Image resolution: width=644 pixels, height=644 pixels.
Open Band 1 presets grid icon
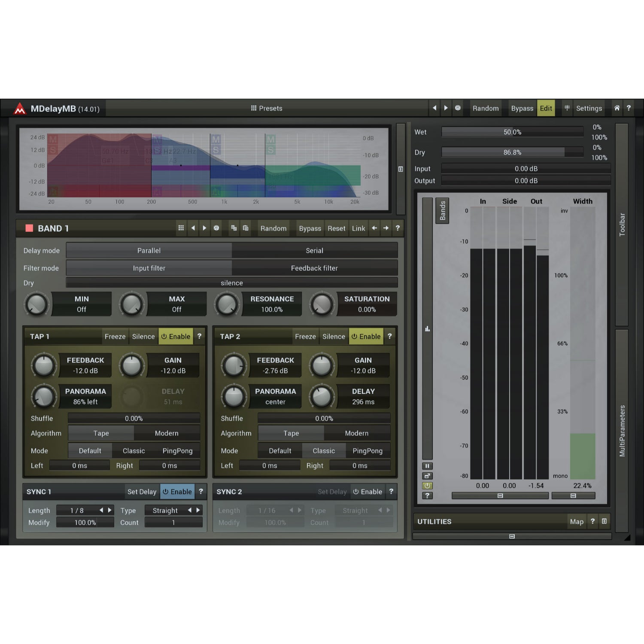[x=181, y=228]
